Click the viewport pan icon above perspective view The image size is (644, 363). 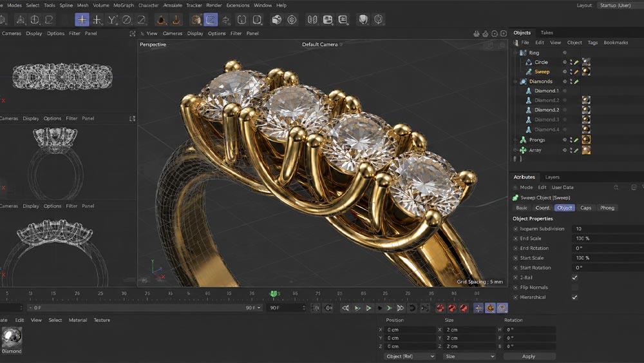tap(477, 34)
